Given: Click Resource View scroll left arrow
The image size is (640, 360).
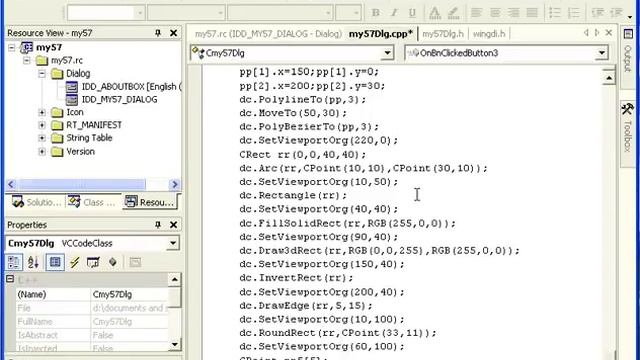Looking at the screenshot, I should [11, 184].
